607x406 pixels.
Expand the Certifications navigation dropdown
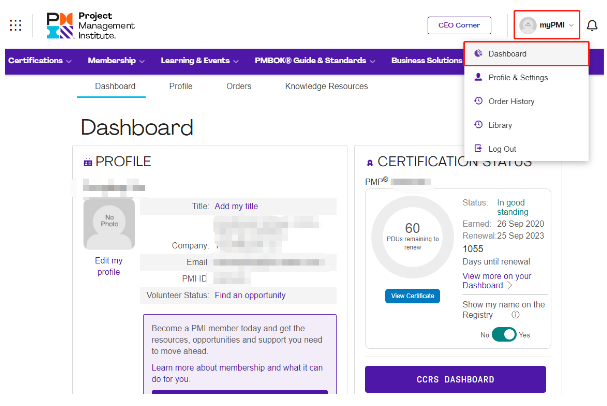tap(40, 61)
